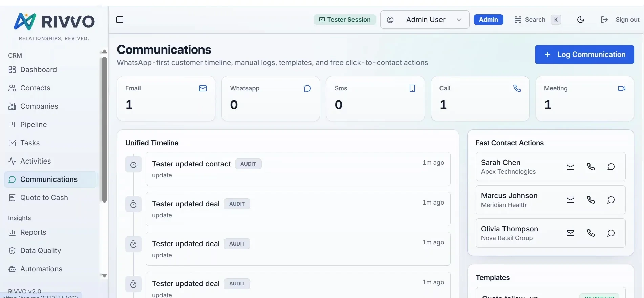
Task: Open Tasks from sidebar
Action: point(51,143)
